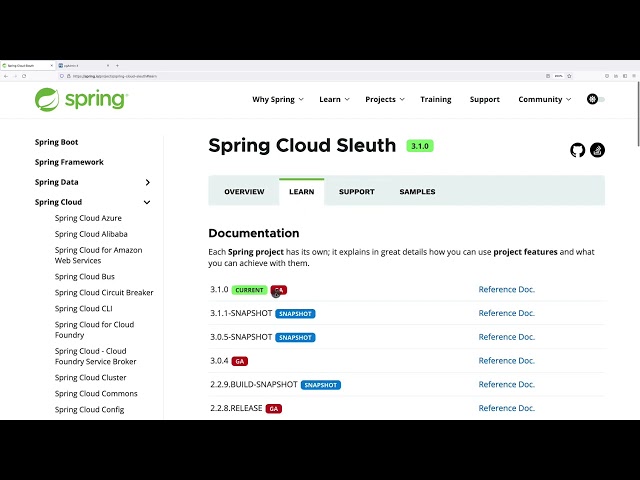Open Spring Cloud CLI

[83, 309]
